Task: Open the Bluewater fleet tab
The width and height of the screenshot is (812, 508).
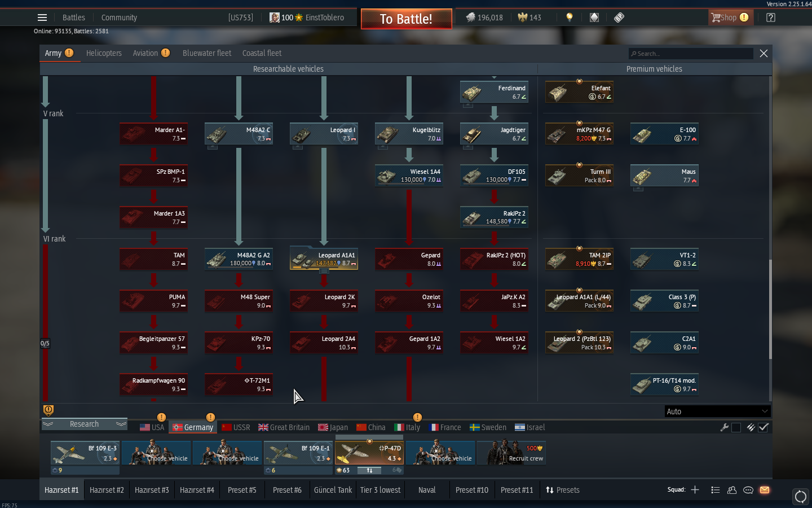Action: (x=207, y=53)
